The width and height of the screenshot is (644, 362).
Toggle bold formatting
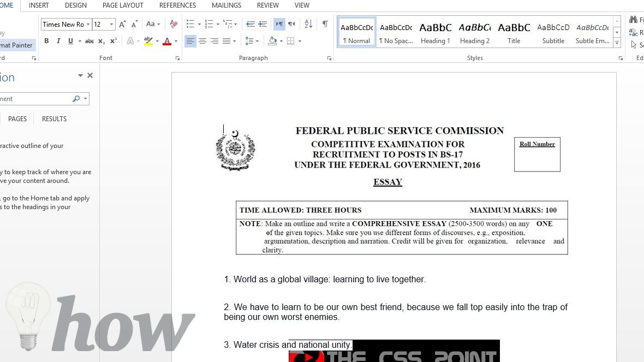point(46,41)
